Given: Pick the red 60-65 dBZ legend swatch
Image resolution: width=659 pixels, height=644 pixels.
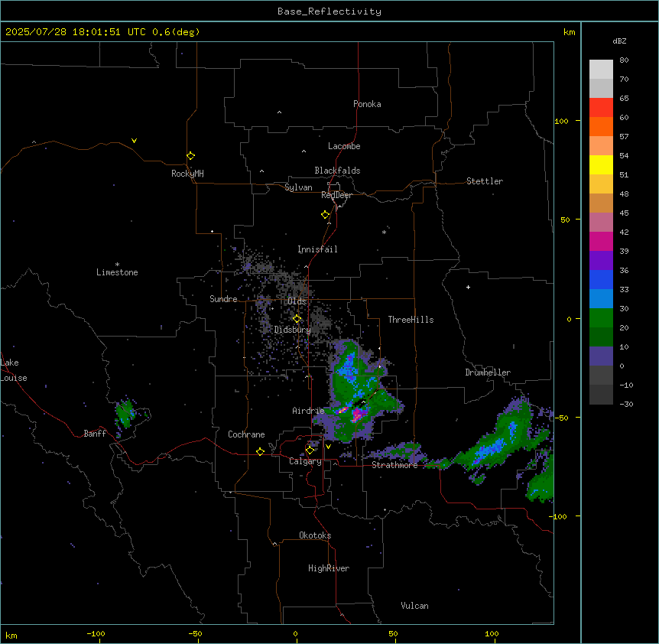Looking at the screenshot, I should 601,107.
